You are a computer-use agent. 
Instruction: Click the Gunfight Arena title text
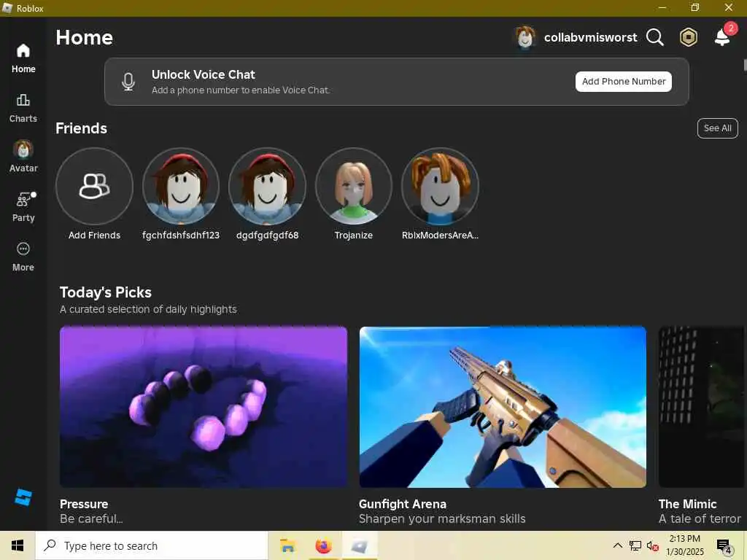coord(403,504)
